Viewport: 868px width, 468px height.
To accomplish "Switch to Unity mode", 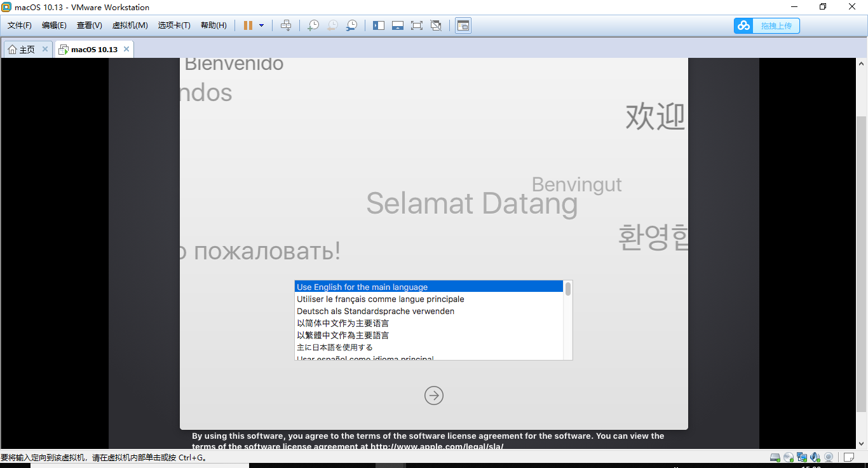I will 436,25.
